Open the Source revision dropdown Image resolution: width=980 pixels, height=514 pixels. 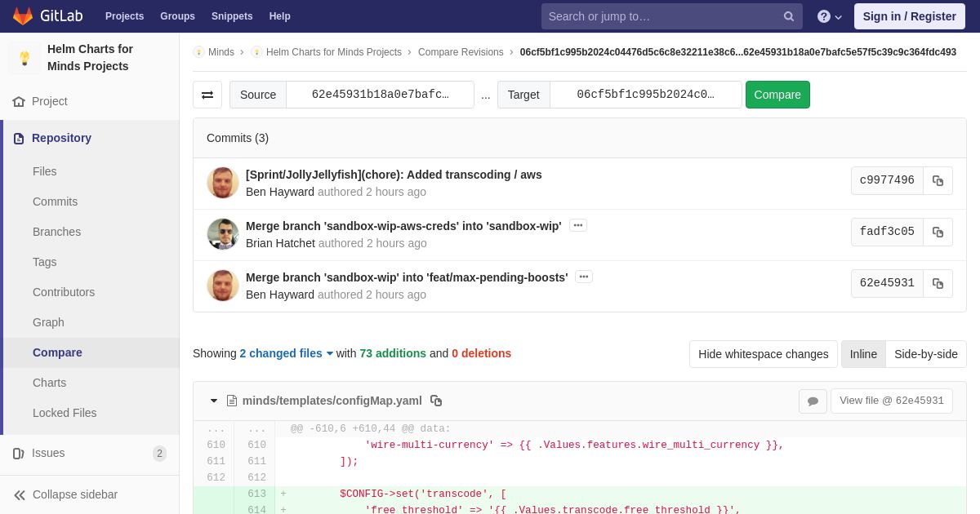380,95
